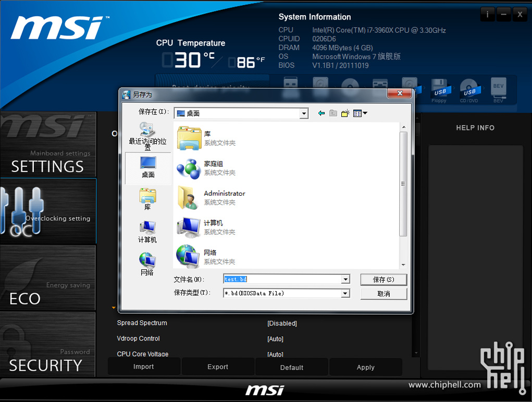The width and height of the screenshot is (532, 402).
Task: Click the [Disabled] value for Spread Spectrum
Action: (282, 323)
